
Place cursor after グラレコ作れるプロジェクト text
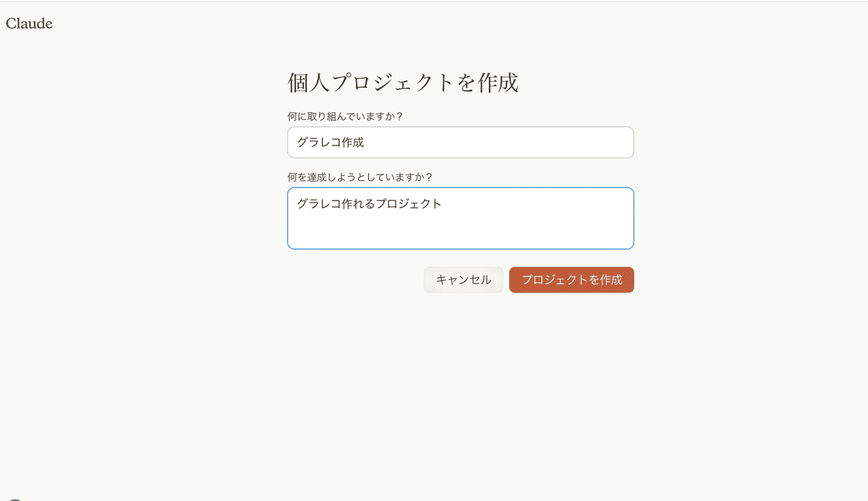click(x=443, y=204)
